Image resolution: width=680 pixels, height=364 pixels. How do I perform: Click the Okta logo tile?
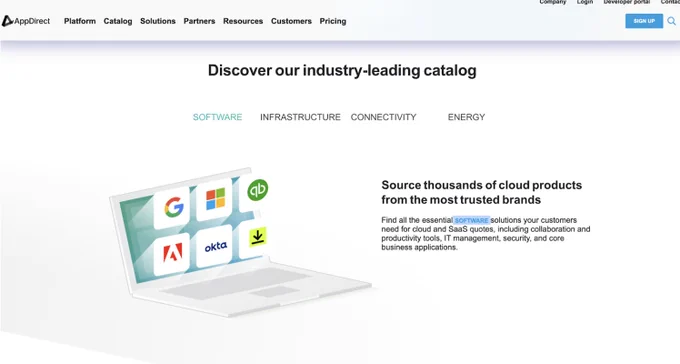[215, 246]
